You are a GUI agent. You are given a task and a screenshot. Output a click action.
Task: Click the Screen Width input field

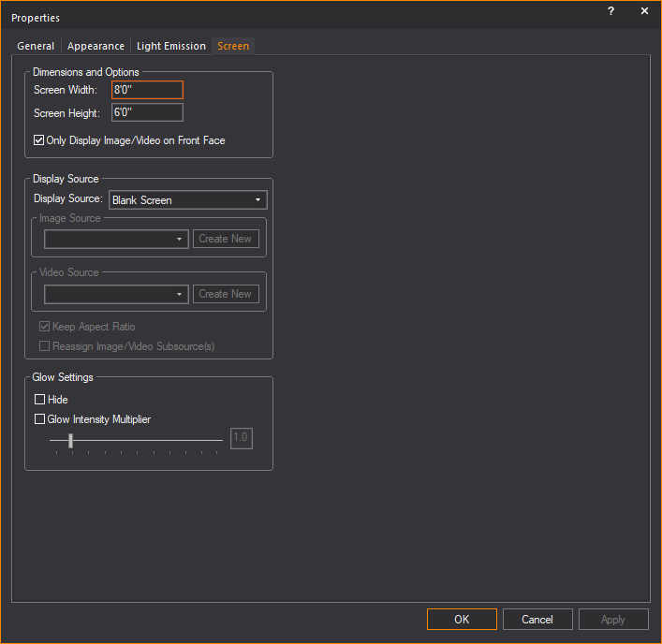click(147, 90)
